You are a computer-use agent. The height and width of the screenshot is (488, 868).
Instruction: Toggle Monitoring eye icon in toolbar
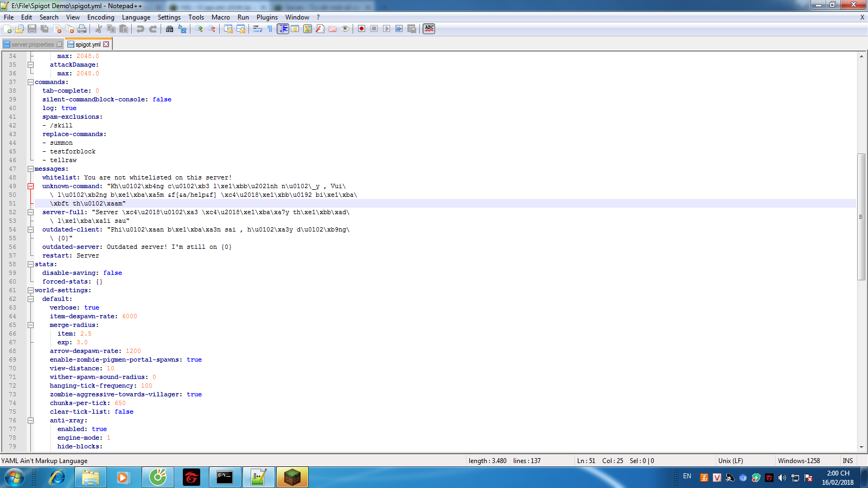[345, 29]
